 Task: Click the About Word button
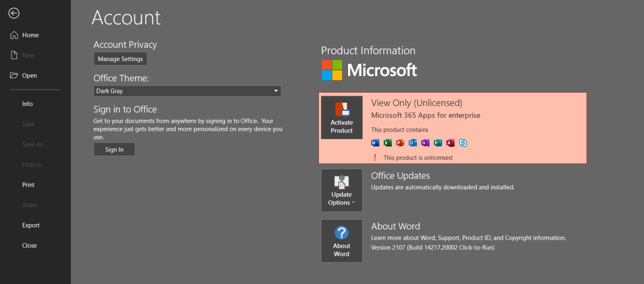(x=342, y=241)
